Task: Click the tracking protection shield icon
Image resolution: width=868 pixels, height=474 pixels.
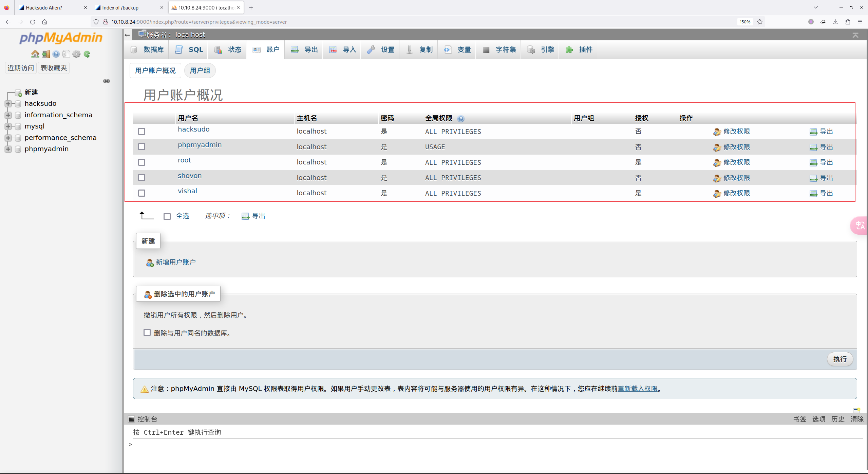Action: click(x=96, y=22)
